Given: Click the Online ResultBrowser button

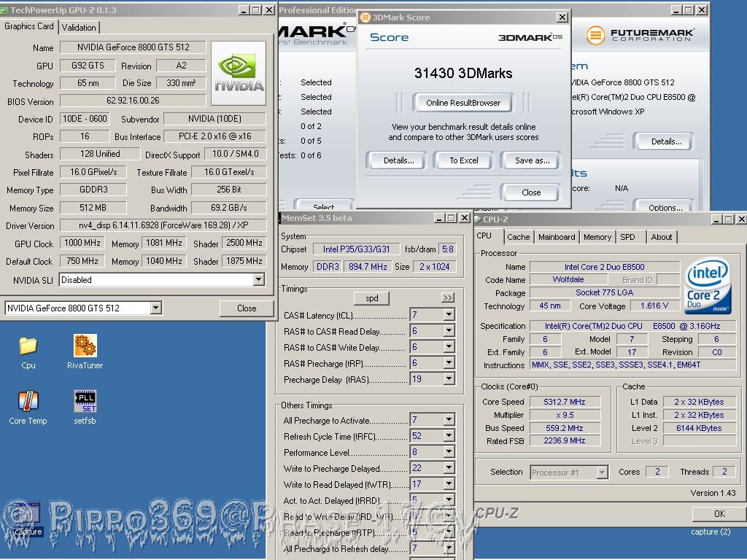Looking at the screenshot, I should click(463, 102).
